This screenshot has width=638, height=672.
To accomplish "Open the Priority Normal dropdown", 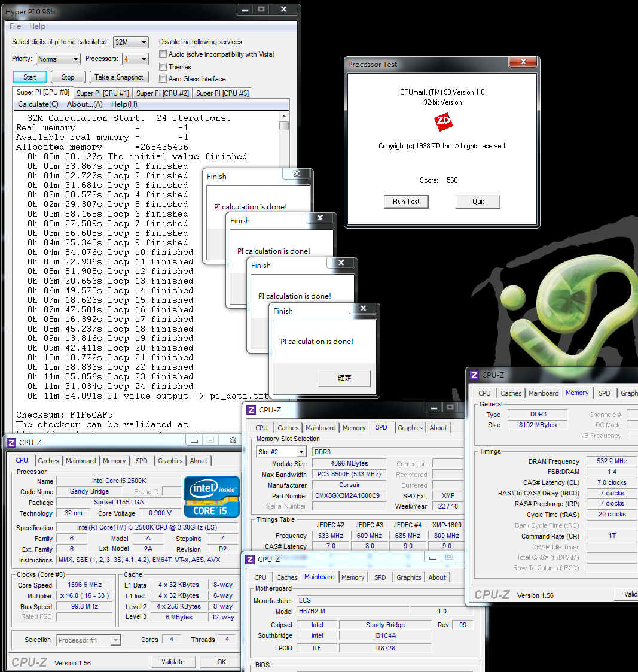I will (x=58, y=59).
